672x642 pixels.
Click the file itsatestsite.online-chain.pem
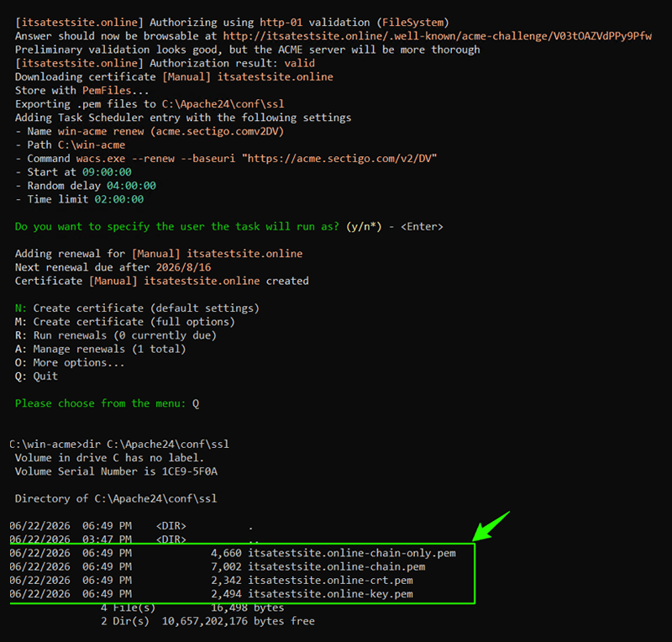point(337,567)
